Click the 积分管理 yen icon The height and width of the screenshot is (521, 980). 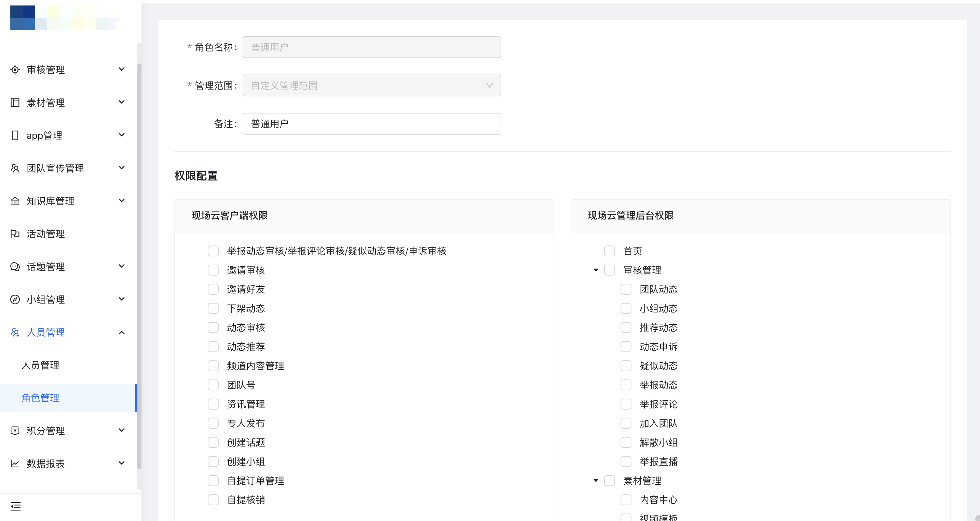pos(15,430)
